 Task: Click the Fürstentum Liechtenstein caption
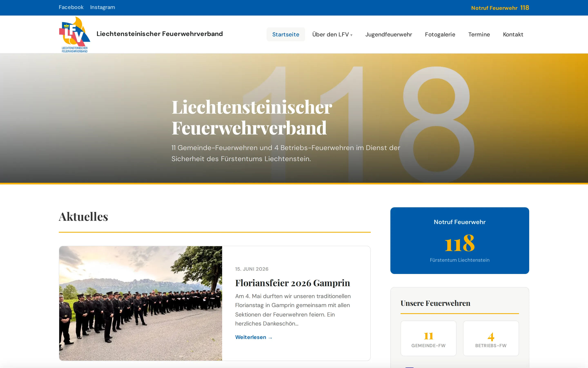[x=460, y=260]
